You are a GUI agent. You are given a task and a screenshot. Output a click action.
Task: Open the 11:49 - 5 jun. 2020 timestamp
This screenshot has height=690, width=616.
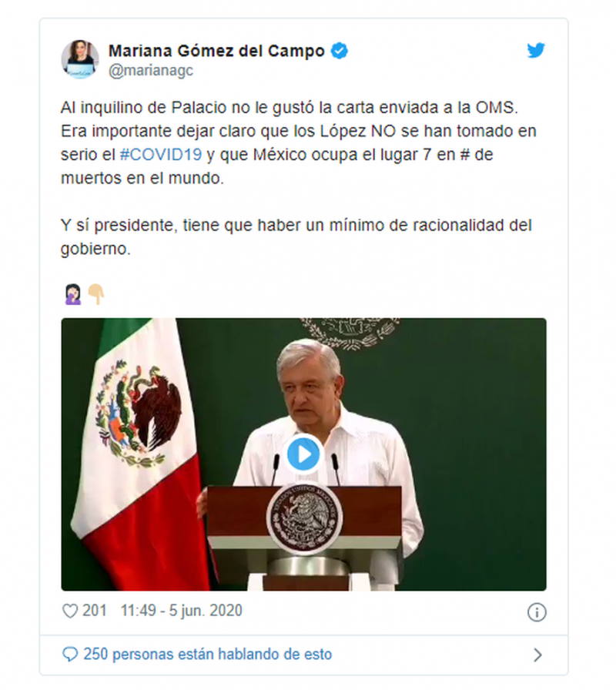coord(181,611)
